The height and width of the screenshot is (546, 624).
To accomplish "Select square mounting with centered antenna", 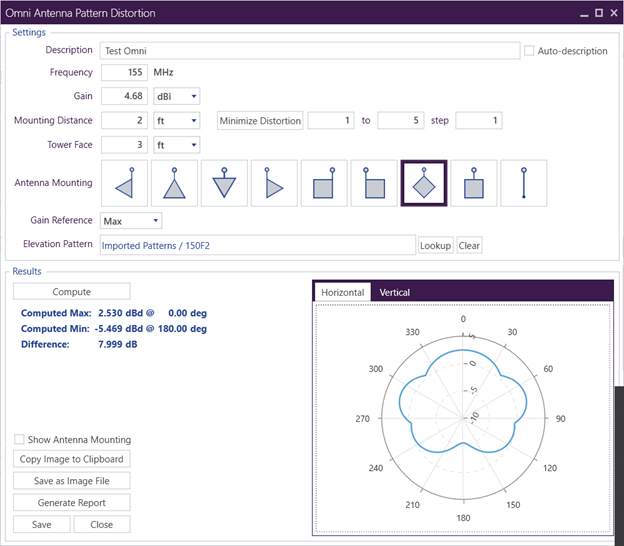I will tap(474, 183).
